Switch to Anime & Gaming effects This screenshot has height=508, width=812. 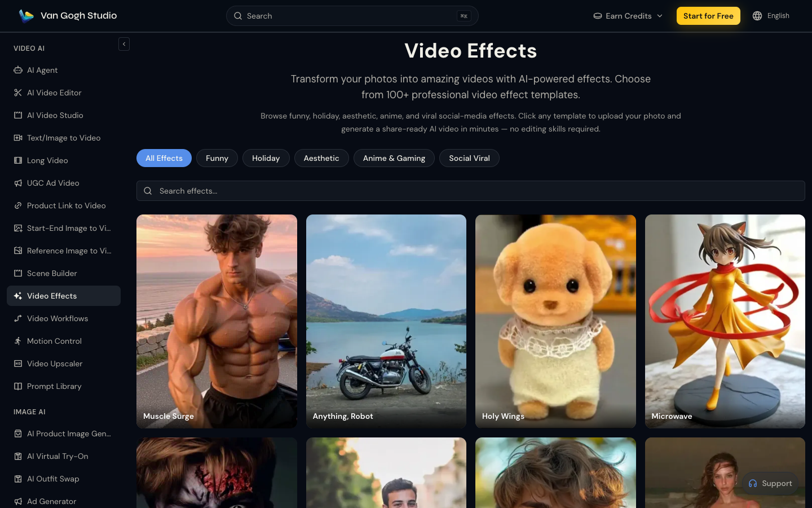pyautogui.click(x=394, y=158)
